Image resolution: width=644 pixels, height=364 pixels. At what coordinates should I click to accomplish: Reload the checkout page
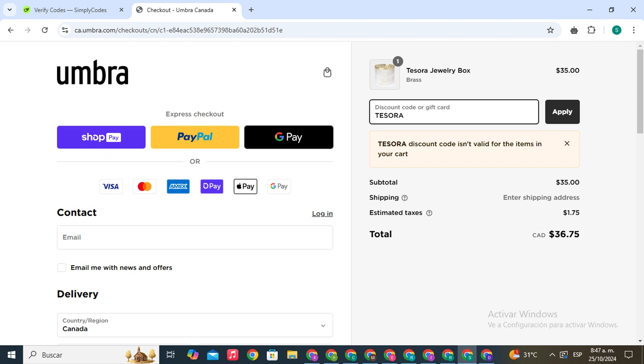tap(45, 30)
